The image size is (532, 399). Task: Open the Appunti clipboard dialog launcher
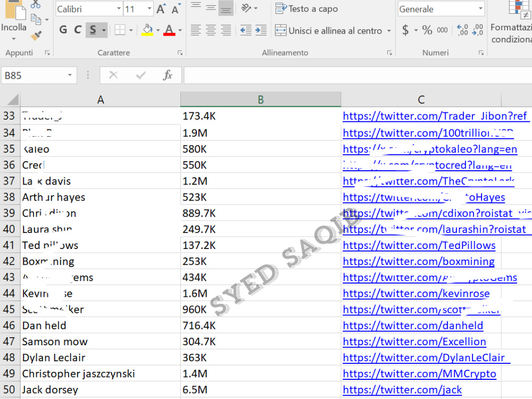click(x=47, y=53)
